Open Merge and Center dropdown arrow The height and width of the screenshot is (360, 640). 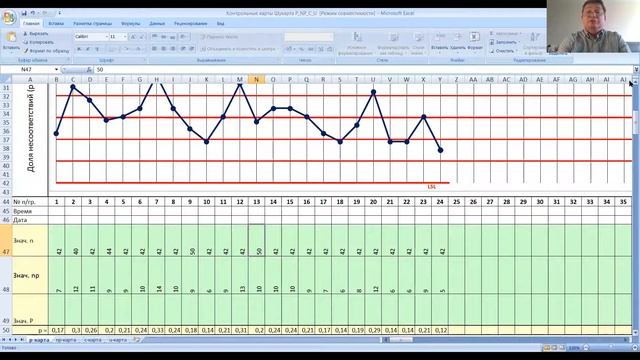[x=279, y=49]
